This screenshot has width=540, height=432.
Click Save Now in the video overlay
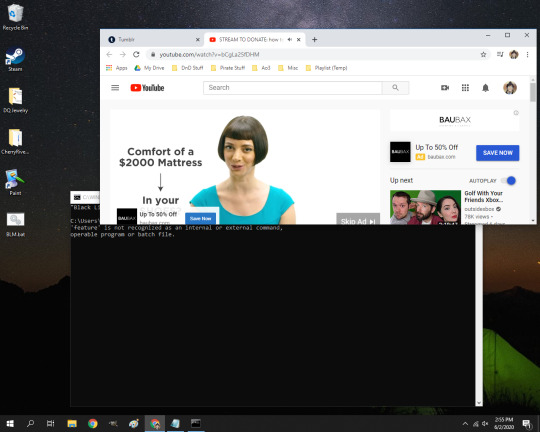click(x=200, y=218)
